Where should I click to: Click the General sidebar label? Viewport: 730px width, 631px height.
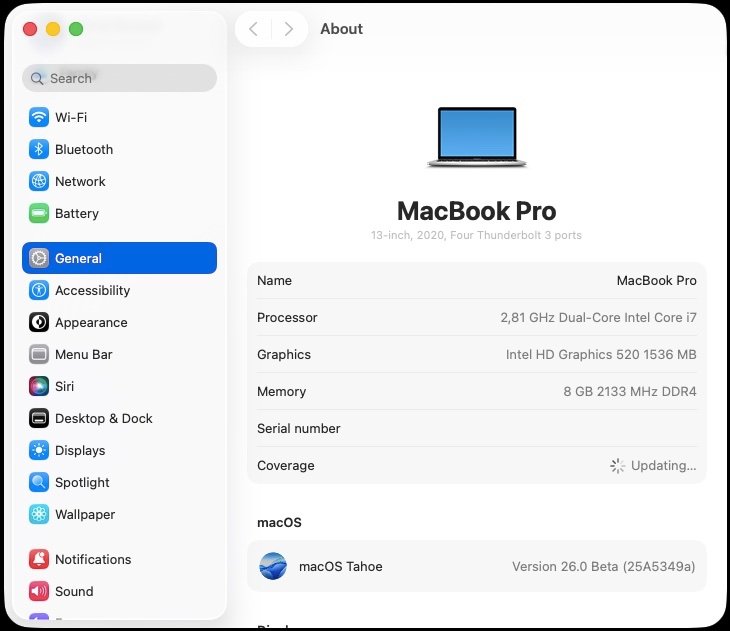(78, 258)
